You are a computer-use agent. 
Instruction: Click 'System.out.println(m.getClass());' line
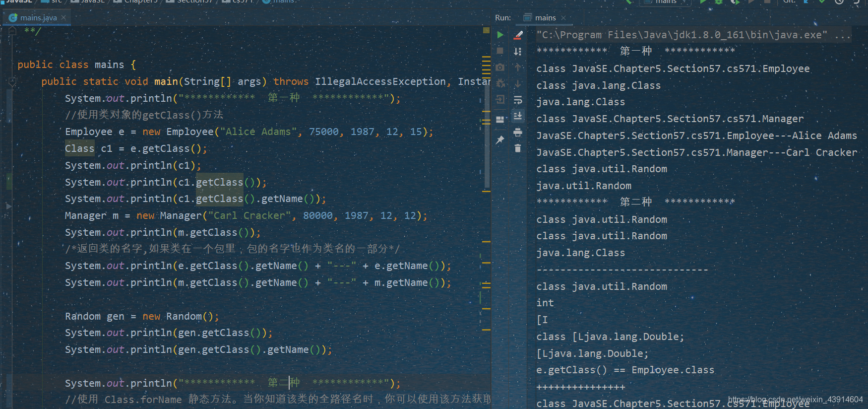(163, 232)
